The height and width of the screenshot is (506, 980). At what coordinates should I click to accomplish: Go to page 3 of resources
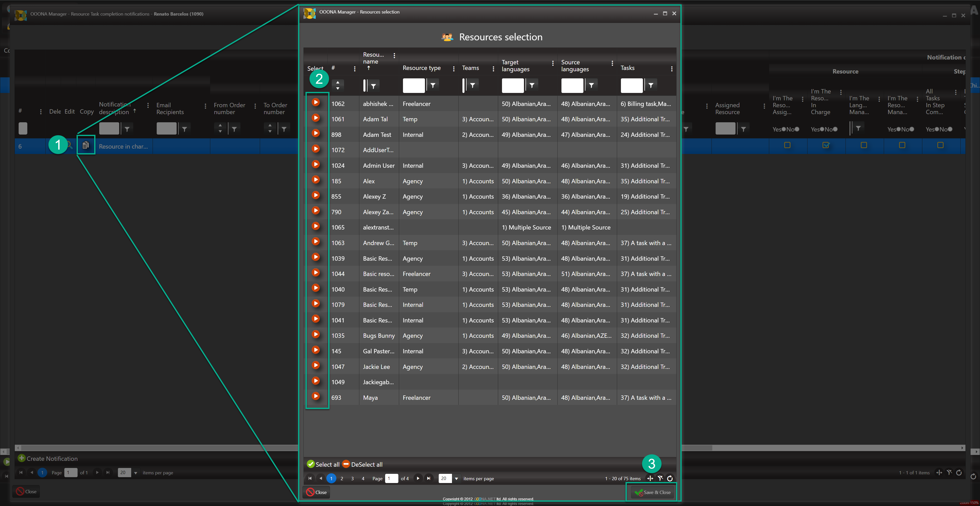tap(352, 479)
